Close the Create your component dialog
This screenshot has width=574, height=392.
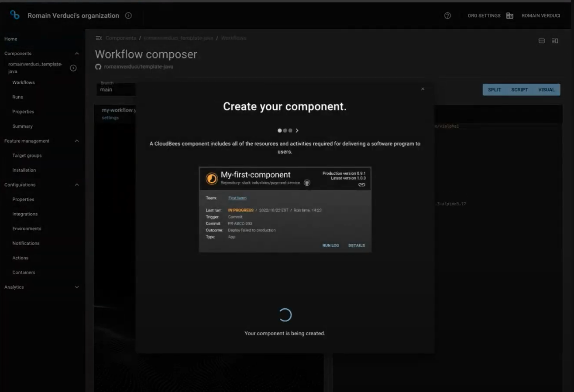(x=423, y=89)
